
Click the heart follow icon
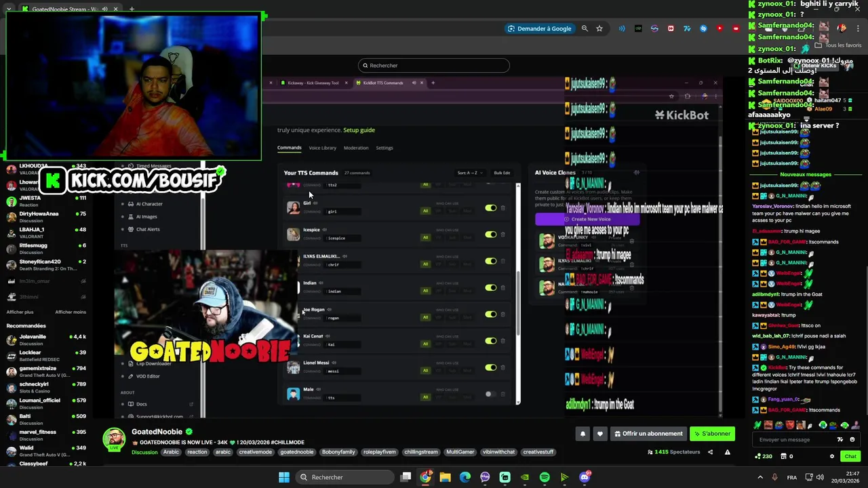click(599, 434)
